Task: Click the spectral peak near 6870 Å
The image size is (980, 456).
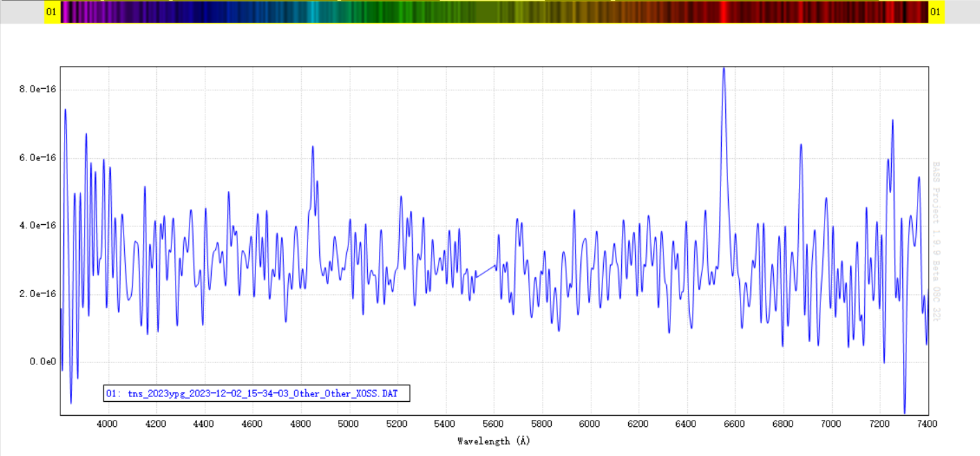Action: click(800, 145)
